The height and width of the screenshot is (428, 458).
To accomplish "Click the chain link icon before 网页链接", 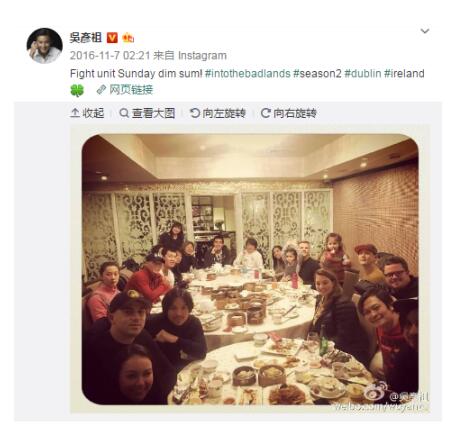I will point(101,90).
